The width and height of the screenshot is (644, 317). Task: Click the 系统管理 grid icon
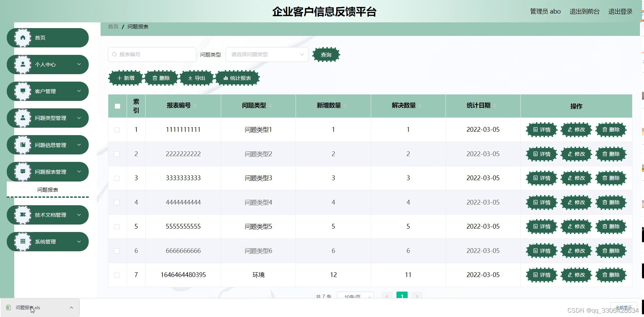point(23,241)
